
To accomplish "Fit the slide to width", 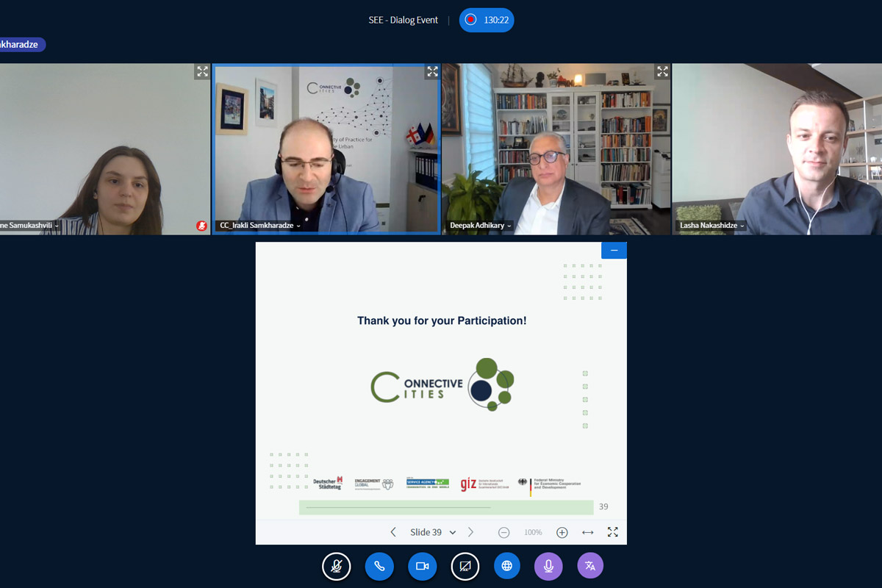I will point(588,532).
